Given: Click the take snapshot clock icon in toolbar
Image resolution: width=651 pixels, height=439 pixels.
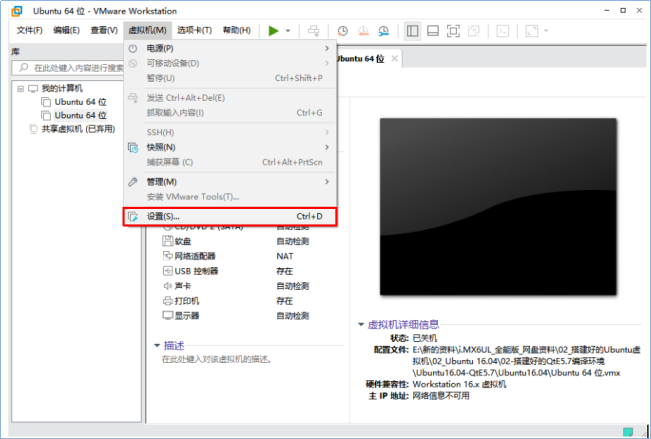Looking at the screenshot, I should pyautogui.click(x=343, y=31).
